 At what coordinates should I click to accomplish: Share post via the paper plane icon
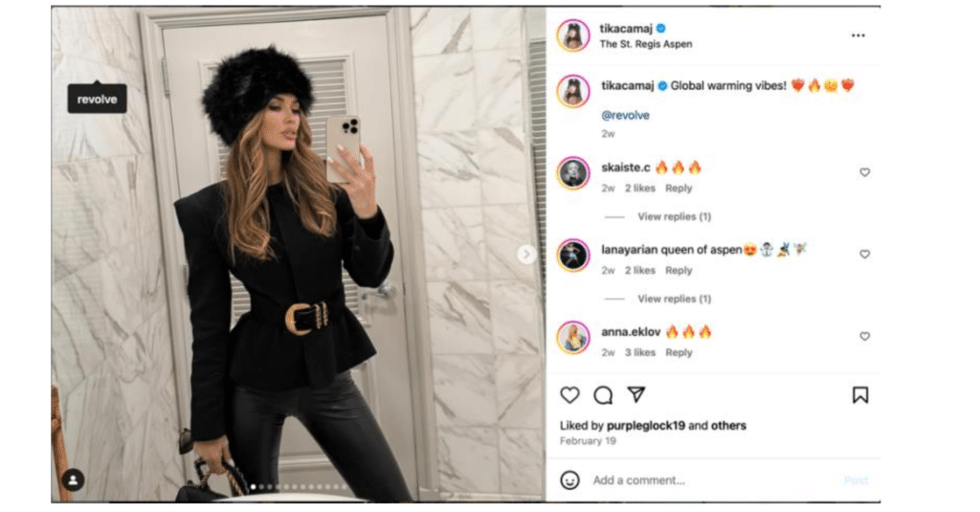click(636, 394)
